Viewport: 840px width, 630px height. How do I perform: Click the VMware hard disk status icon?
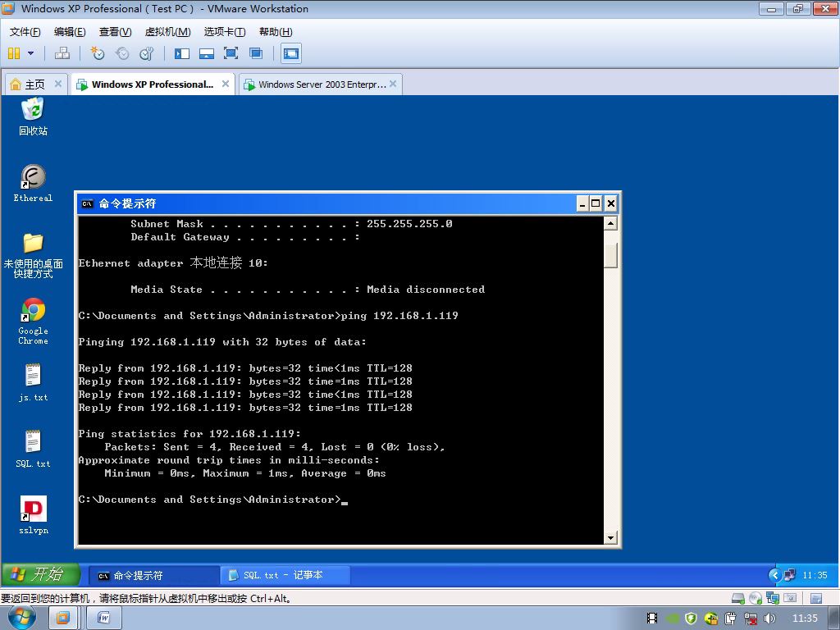[x=738, y=598]
